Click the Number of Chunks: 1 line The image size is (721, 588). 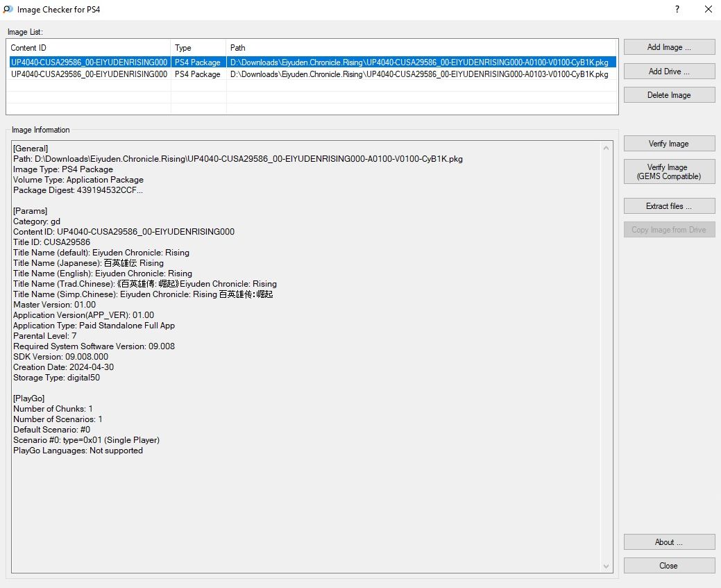tap(53, 409)
